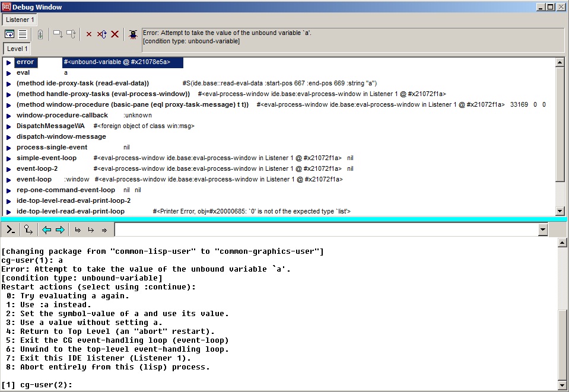Screen dimensions: 569x392
Task: Click the first toolbar icon with looping arrow
Action: tap(9, 34)
